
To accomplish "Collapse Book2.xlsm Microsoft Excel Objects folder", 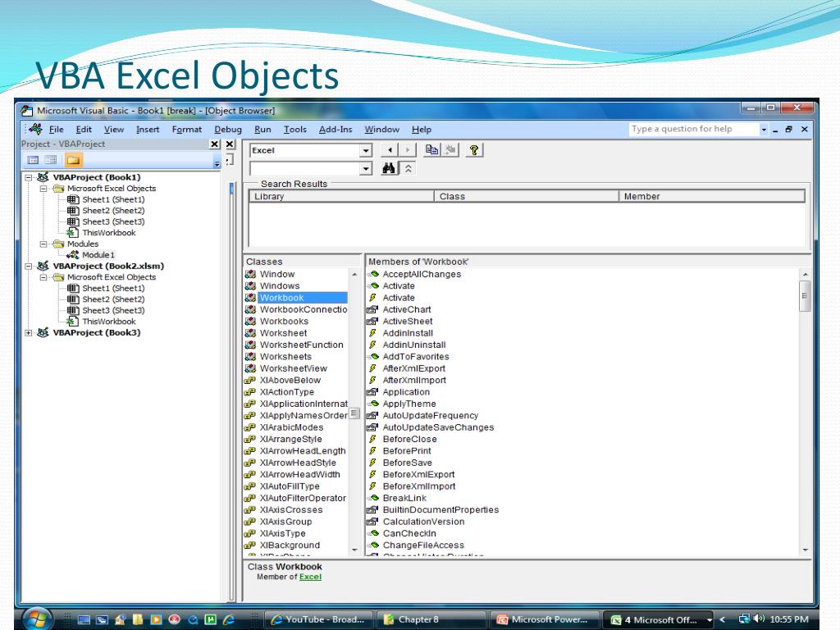I will (43, 277).
